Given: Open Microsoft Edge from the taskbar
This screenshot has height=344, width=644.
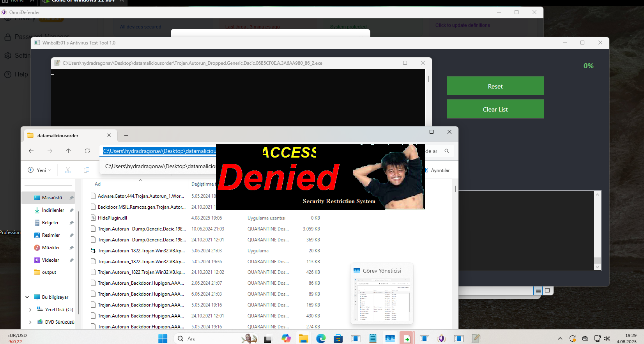Looking at the screenshot, I should coord(321,339).
